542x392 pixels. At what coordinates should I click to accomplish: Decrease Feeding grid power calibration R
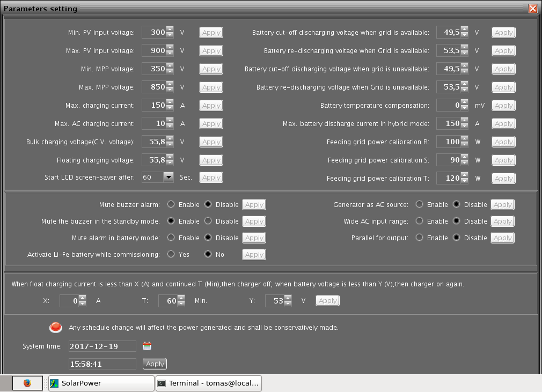465,145
